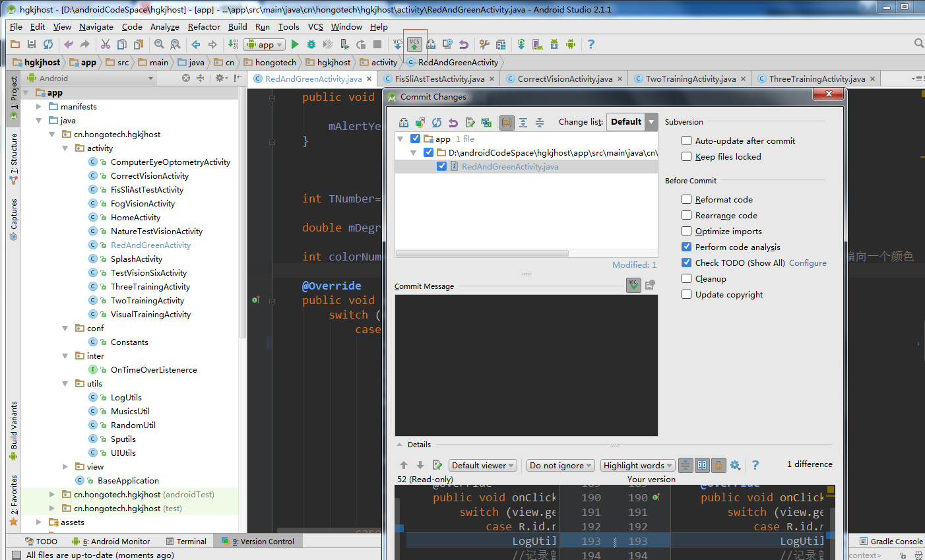Click the VCS Commit Changes icon
925x560 pixels.
pos(414,44)
